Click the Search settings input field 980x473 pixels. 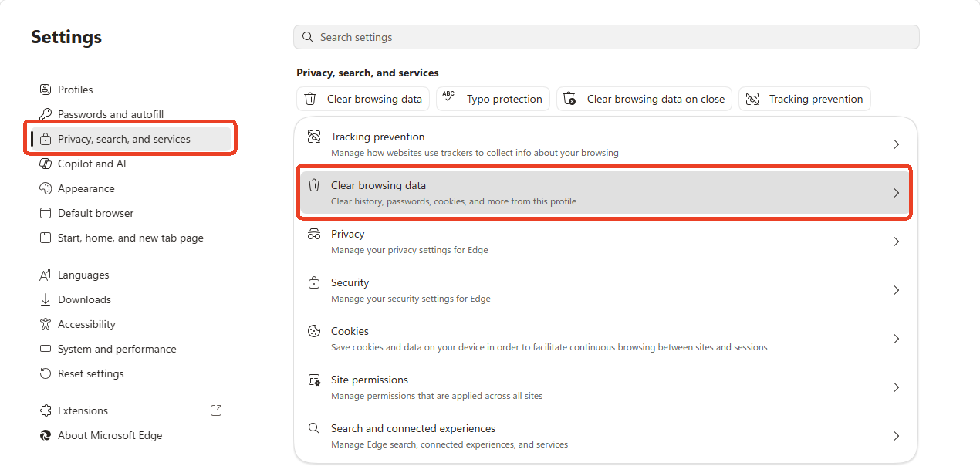coord(607,37)
